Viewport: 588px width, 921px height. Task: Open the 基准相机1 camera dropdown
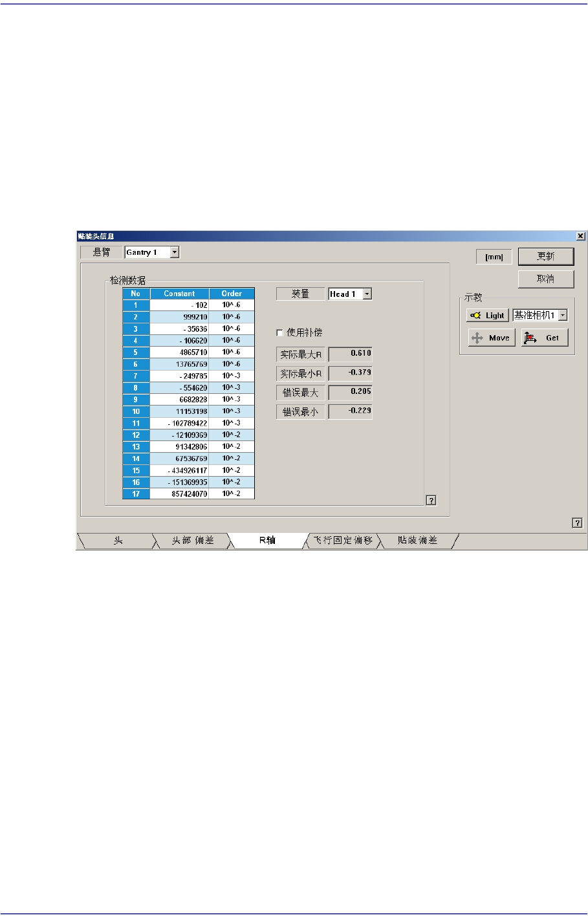click(x=563, y=316)
